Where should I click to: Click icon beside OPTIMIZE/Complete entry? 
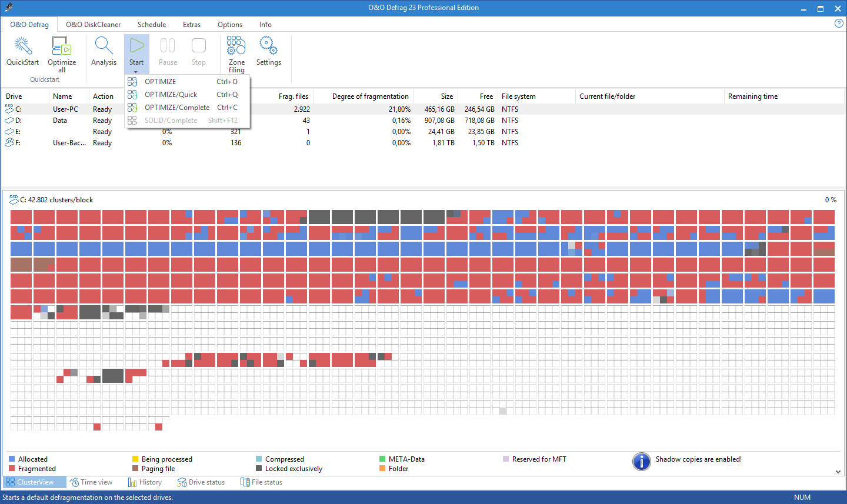tap(132, 108)
